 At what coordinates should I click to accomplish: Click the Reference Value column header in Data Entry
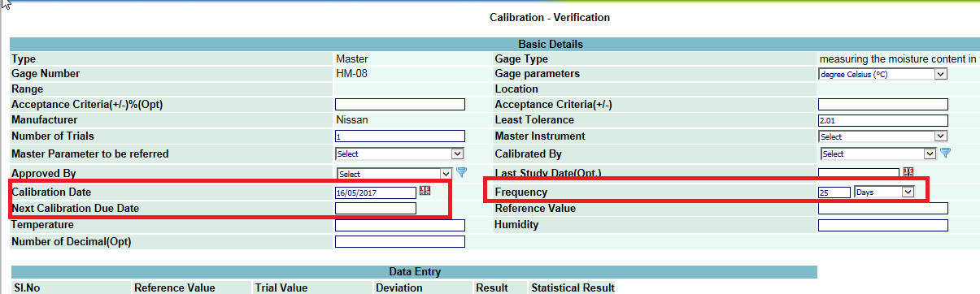click(x=175, y=288)
